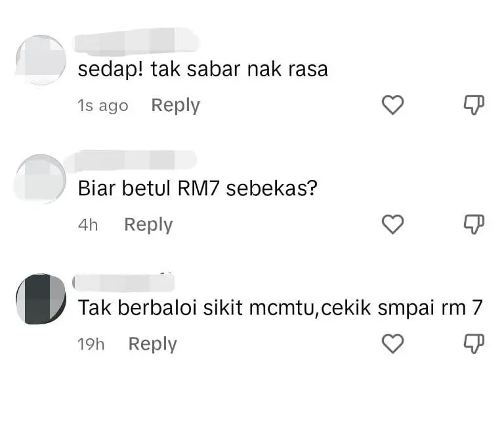Dislike the 'Tak berbaloi sikit mcmtu' comment
This screenshot has width=504, height=423.
pyautogui.click(x=474, y=344)
